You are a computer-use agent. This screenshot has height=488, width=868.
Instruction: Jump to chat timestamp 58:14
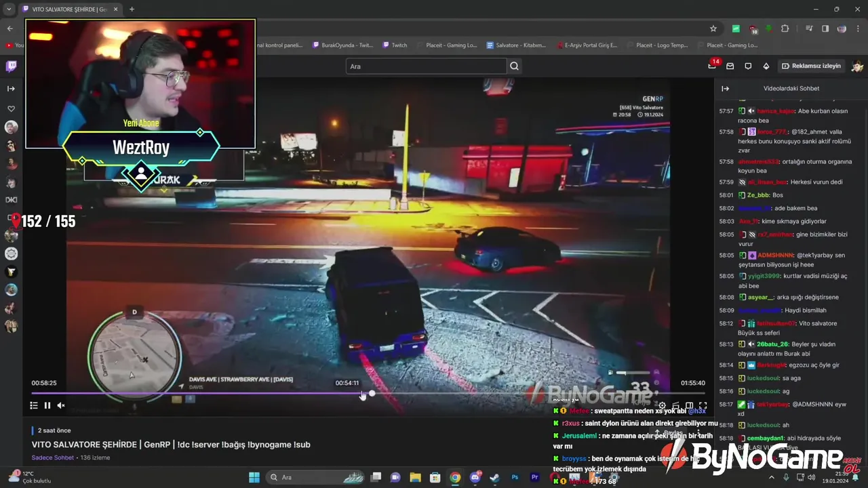tap(726, 365)
